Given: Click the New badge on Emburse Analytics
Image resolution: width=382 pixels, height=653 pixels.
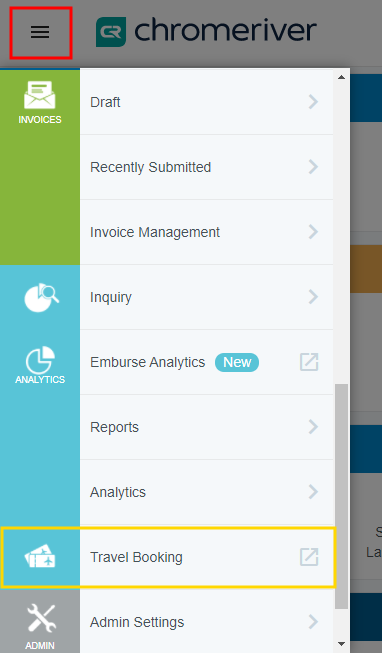Looking at the screenshot, I should coord(237,362).
